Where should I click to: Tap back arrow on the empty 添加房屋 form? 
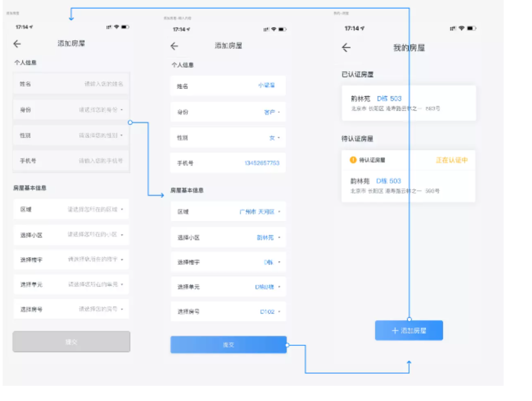(17, 44)
